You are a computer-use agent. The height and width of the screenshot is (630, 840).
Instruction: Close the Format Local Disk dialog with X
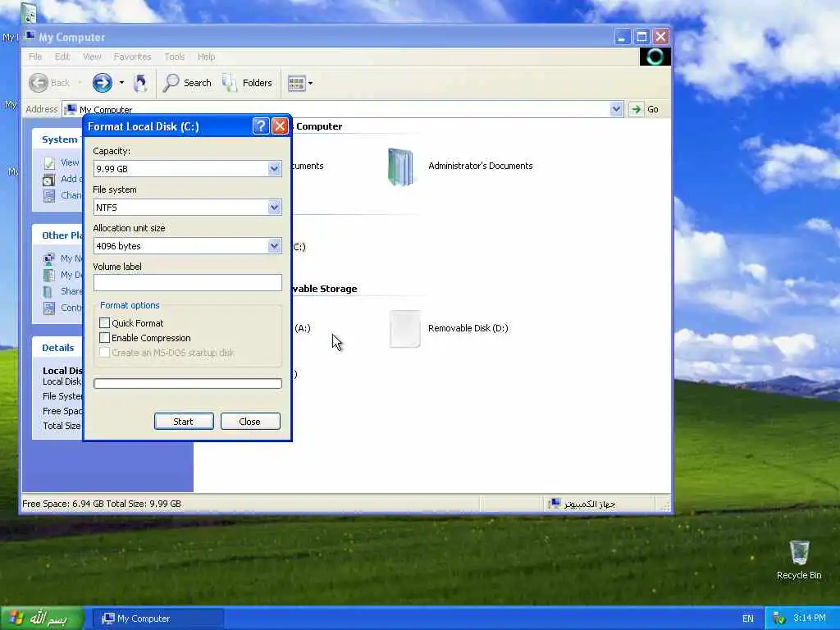280,126
